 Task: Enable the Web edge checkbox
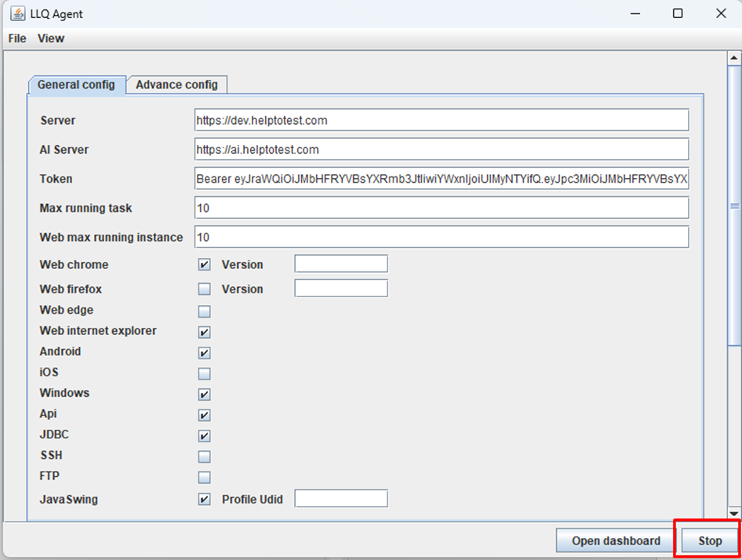tap(204, 311)
